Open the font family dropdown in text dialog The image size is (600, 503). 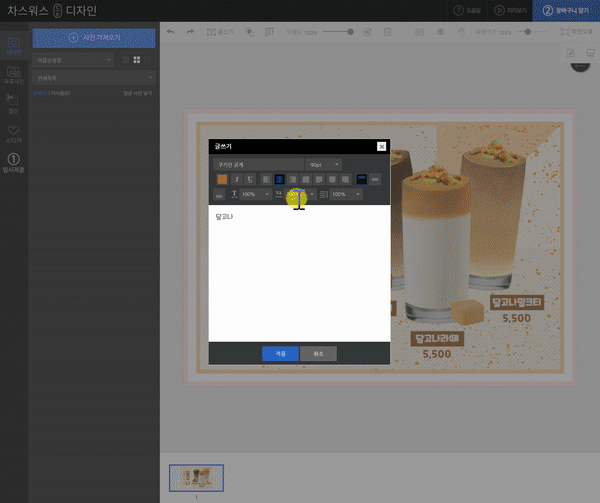tap(258, 164)
